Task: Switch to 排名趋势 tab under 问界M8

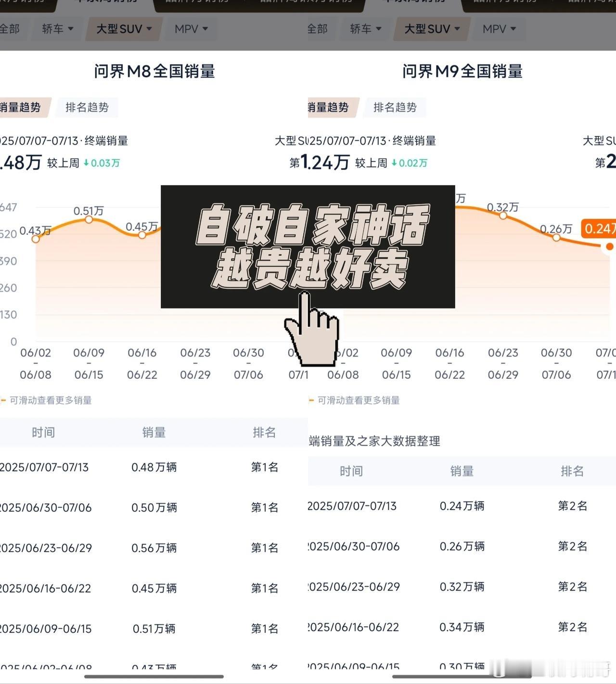Action: tap(87, 107)
